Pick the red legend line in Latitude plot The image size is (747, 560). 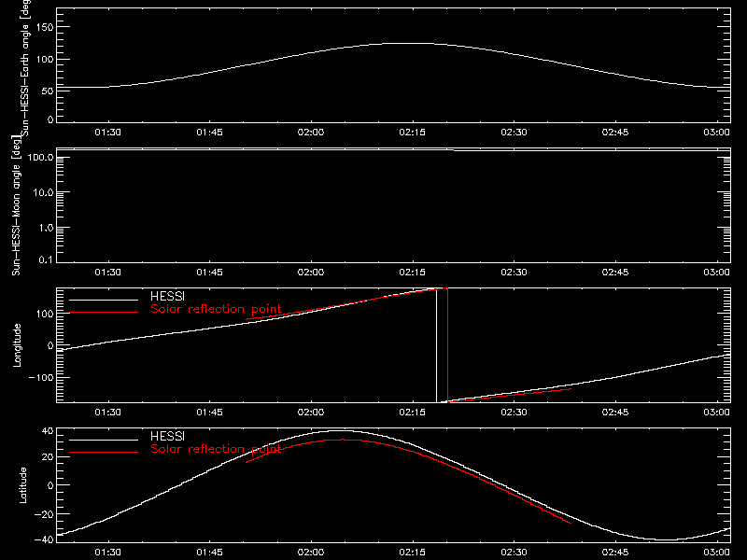coord(104,452)
